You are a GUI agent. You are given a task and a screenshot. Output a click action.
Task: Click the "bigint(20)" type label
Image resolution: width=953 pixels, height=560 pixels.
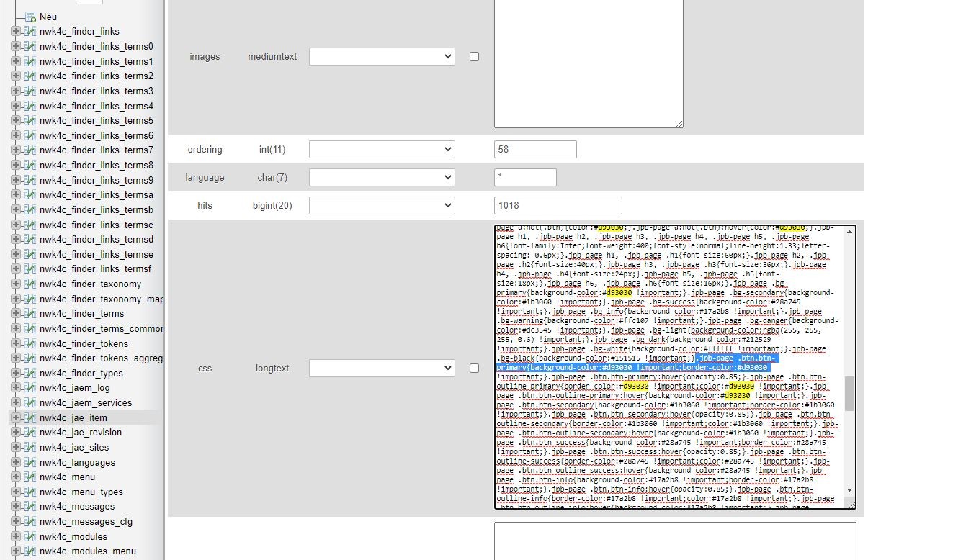(x=272, y=205)
